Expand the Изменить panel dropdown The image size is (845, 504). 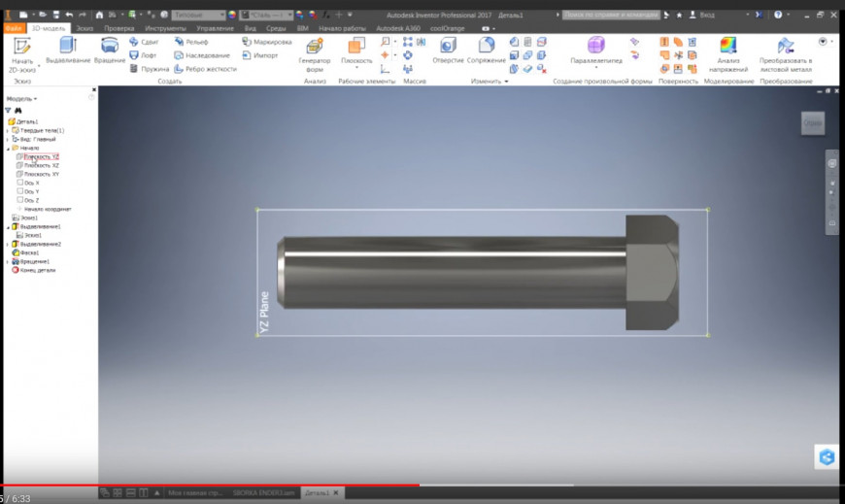pyautogui.click(x=506, y=82)
